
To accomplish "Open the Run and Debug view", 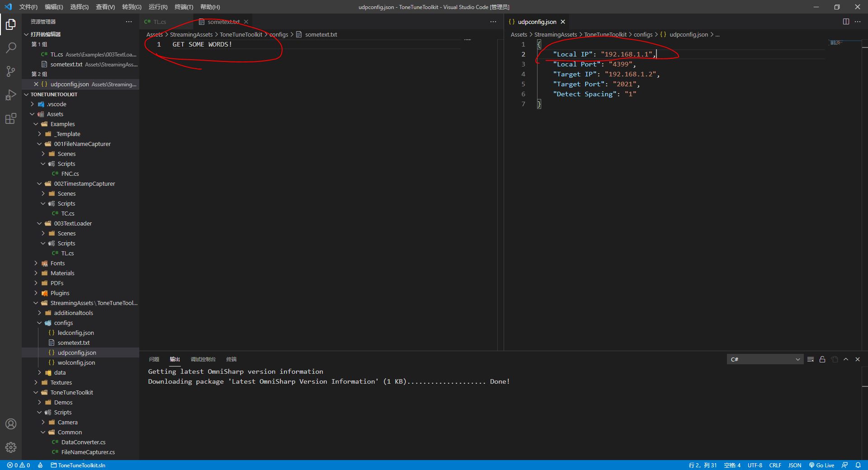I will pyautogui.click(x=11, y=95).
